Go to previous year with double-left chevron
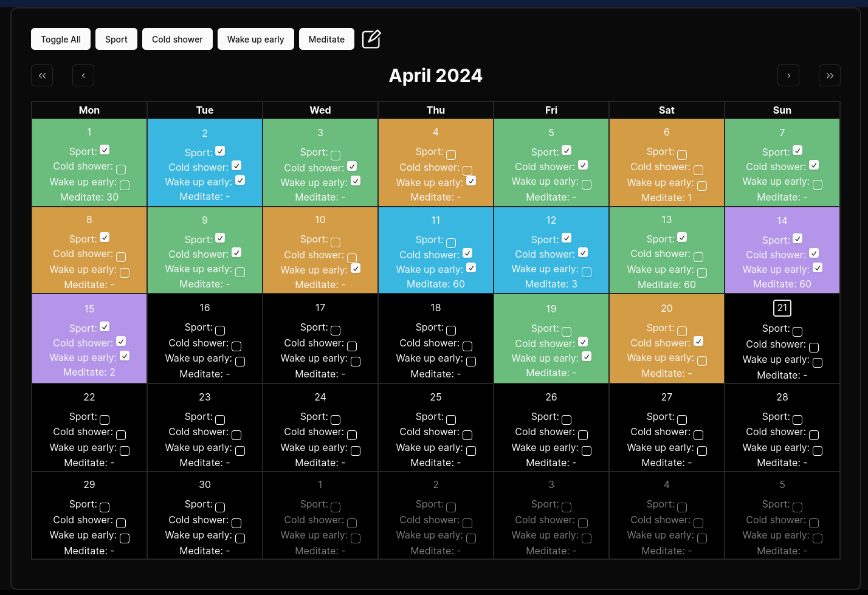 click(42, 75)
